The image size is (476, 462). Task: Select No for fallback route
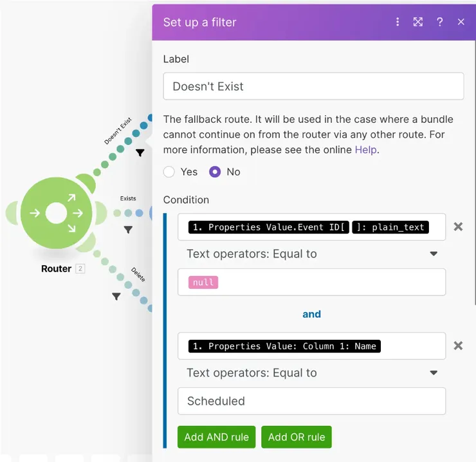[x=215, y=172]
